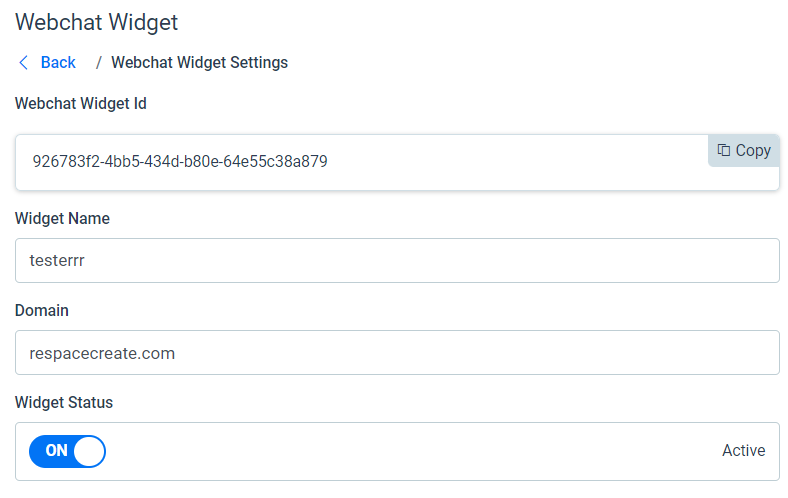Click the slash separator in the breadcrumb
This screenshot has width=788, height=498.
tap(98, 63)
